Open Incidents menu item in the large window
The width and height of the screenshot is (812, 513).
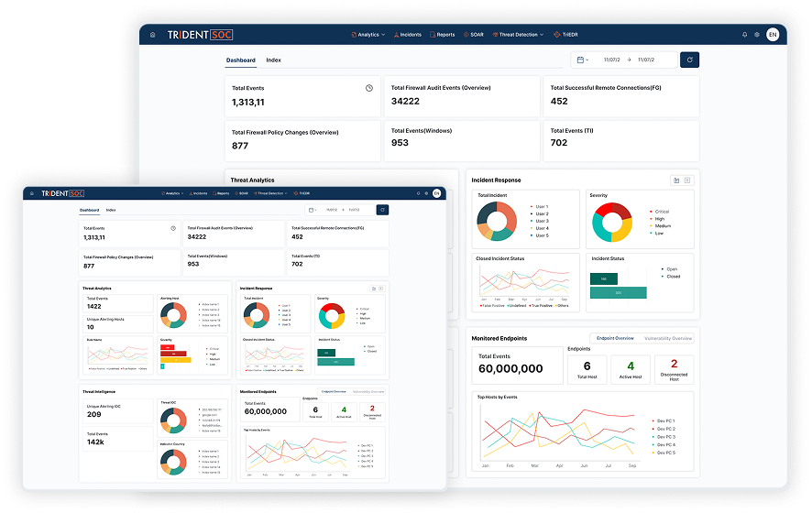pyautogui.click(x=408, y=35)
